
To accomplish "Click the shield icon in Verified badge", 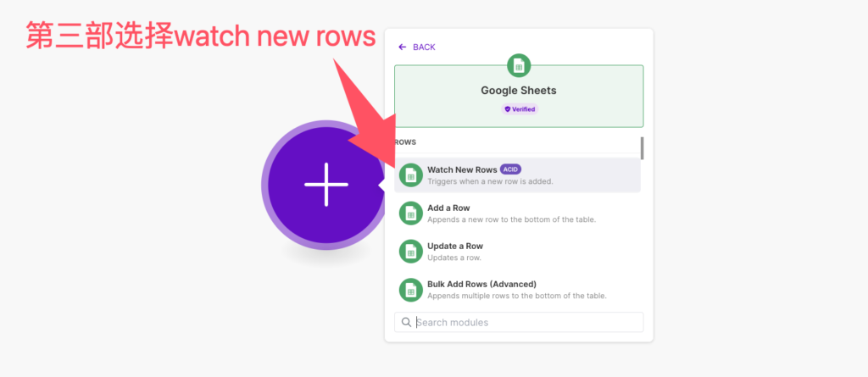I will coord(508,109).
